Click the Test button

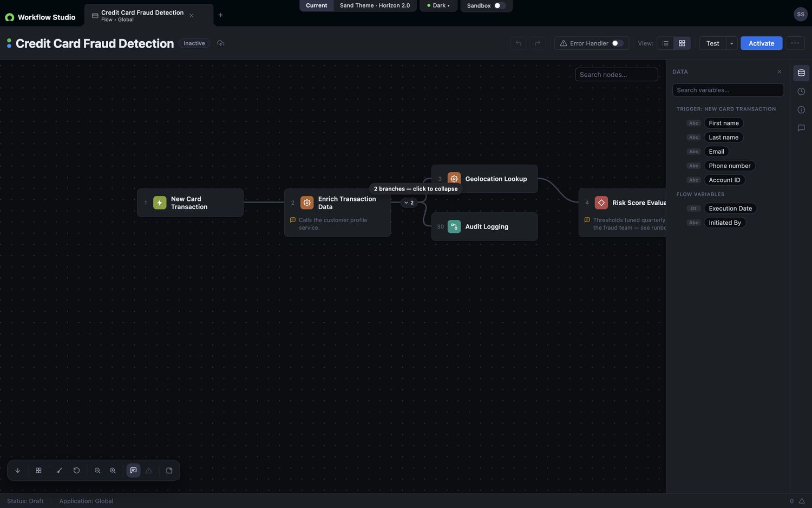coord(712,43)
